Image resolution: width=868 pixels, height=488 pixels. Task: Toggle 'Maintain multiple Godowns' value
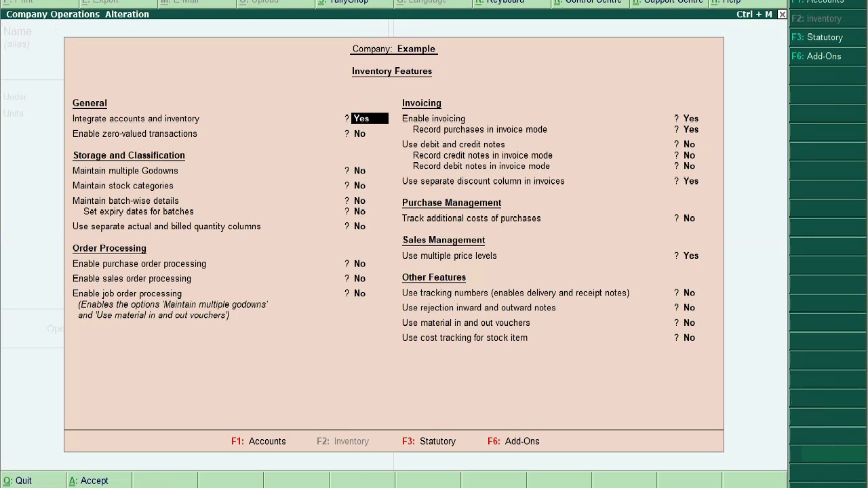coord(359,171)
